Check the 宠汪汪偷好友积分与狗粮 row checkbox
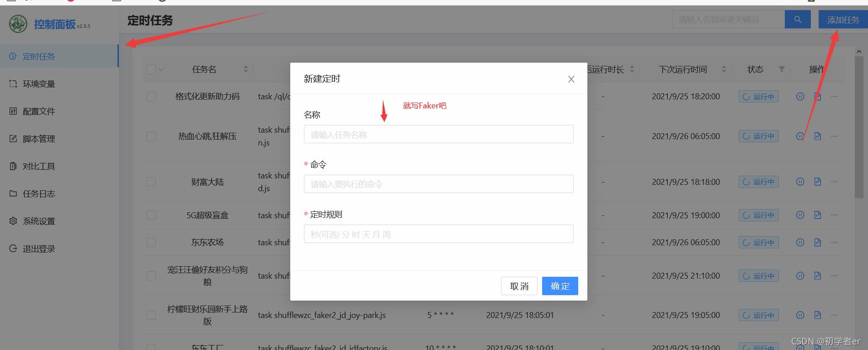The width and height of the screenshot is (868, 350). [x=151, y=276]
